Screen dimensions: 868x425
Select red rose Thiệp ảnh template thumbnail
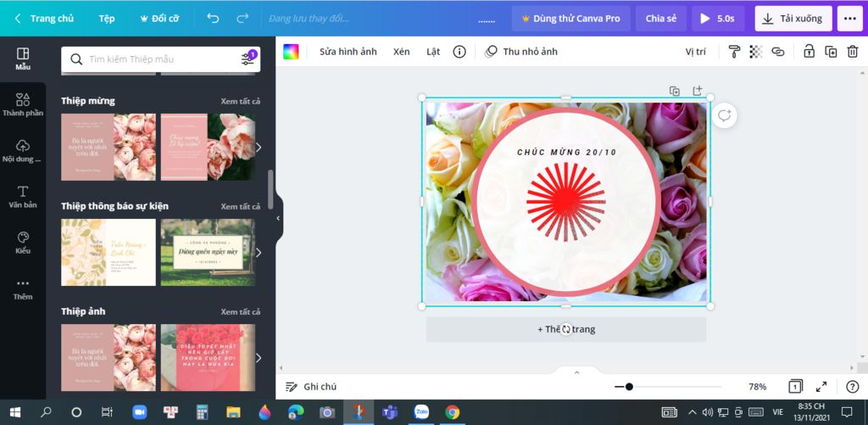208,357
